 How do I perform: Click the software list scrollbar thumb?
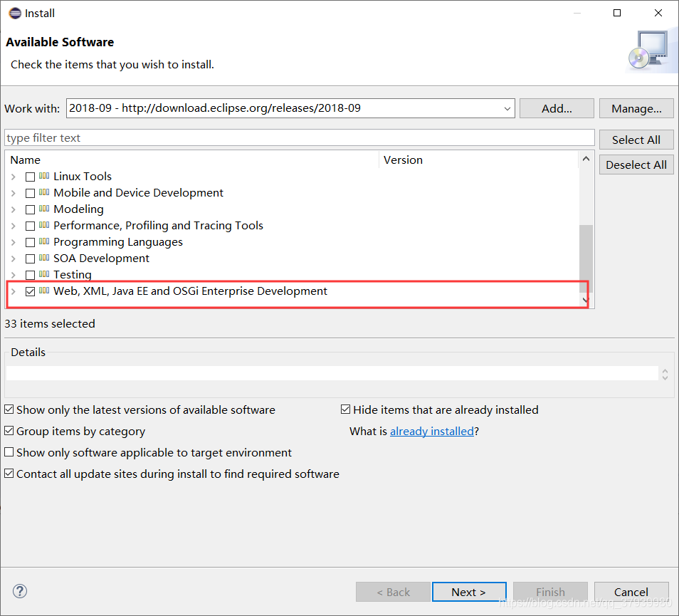click(x=586, y=259)
